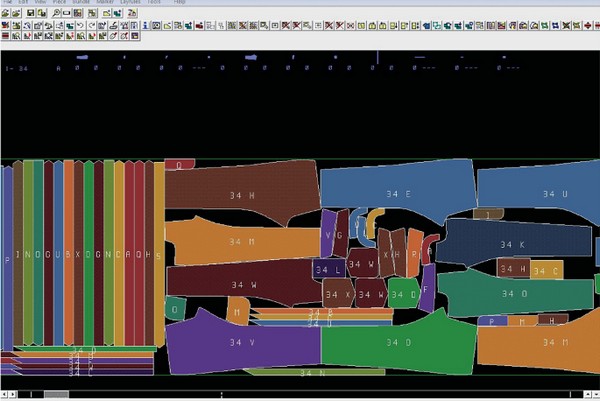Click the floppy disk Save icon

click(30, 13)
